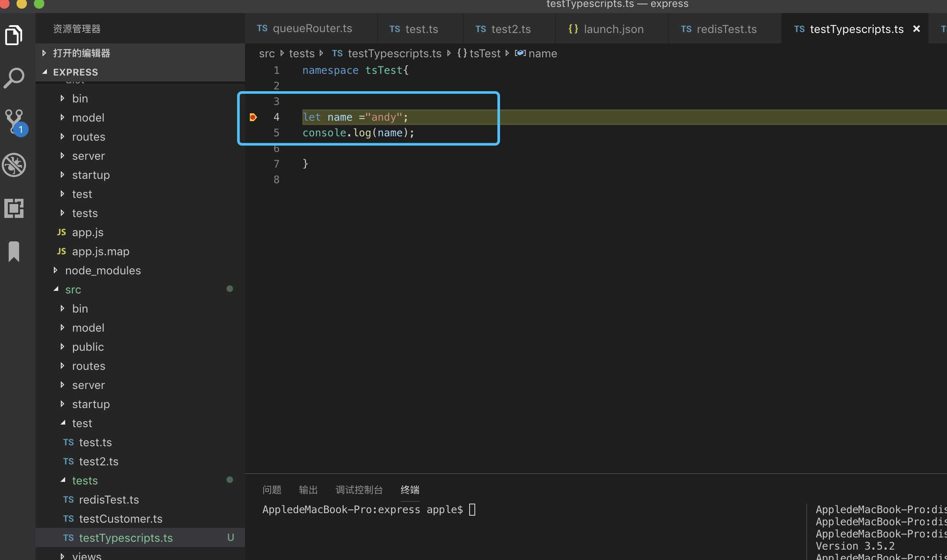Click the testTypescripts.ts breadcrumb segment

387,53
